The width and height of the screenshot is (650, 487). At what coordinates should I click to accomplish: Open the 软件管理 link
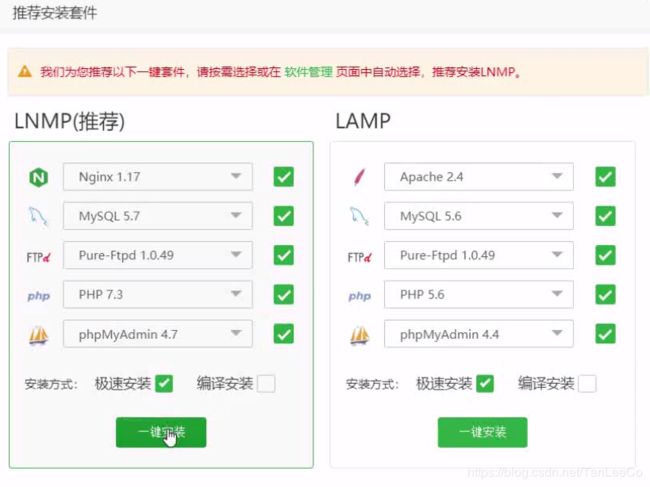[308, 72]
